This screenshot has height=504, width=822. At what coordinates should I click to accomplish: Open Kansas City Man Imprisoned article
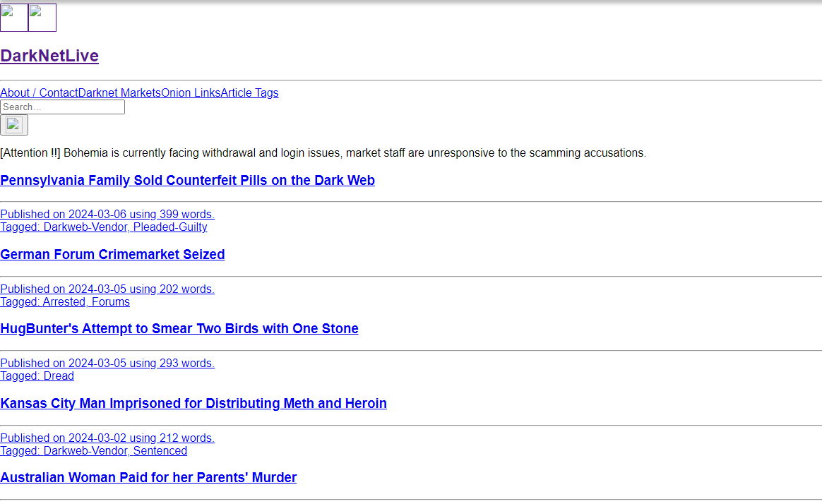point(193,403)
